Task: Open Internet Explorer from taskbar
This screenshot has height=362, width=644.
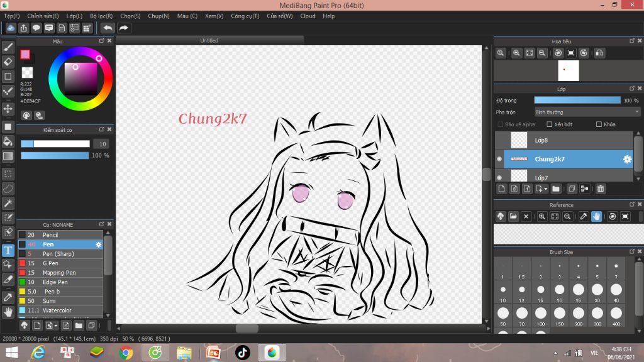Action: [38, 353]
